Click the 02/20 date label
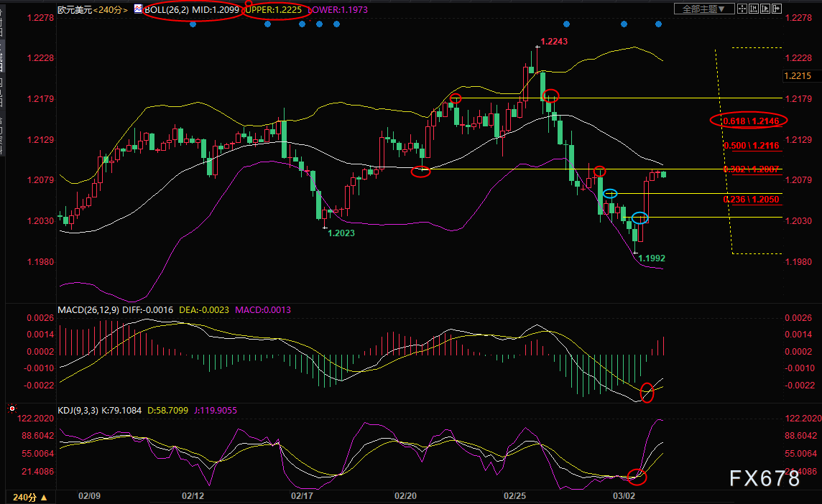This screenshot has height=504, width=822. click(405, 495)
